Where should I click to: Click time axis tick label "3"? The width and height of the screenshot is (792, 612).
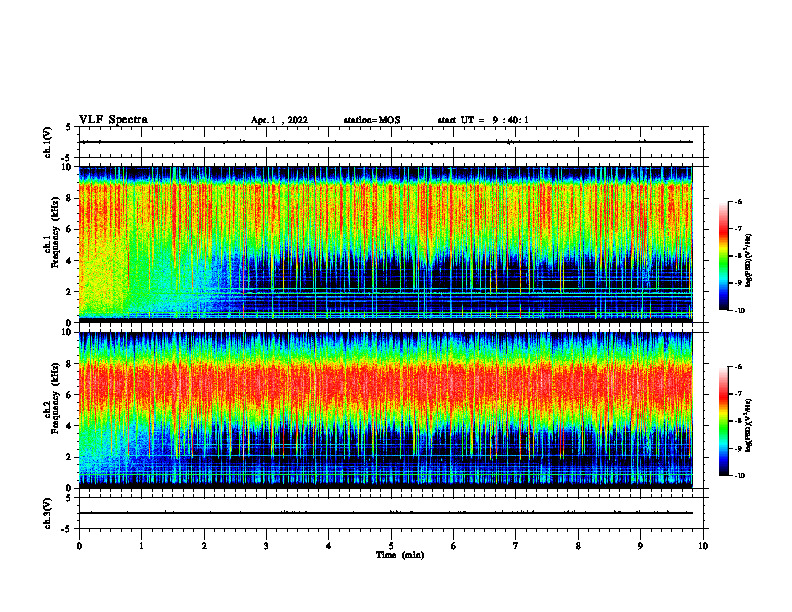(x=266, y=546)
